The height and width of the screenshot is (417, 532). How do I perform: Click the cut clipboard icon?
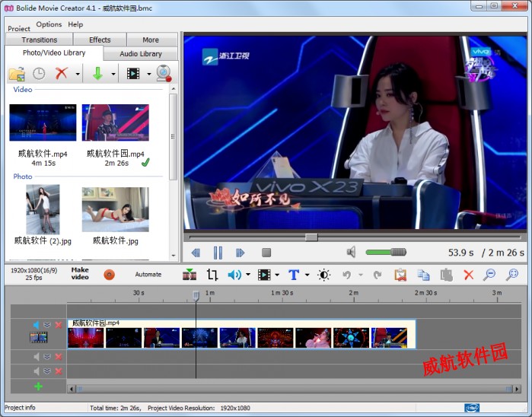point(400,275)
